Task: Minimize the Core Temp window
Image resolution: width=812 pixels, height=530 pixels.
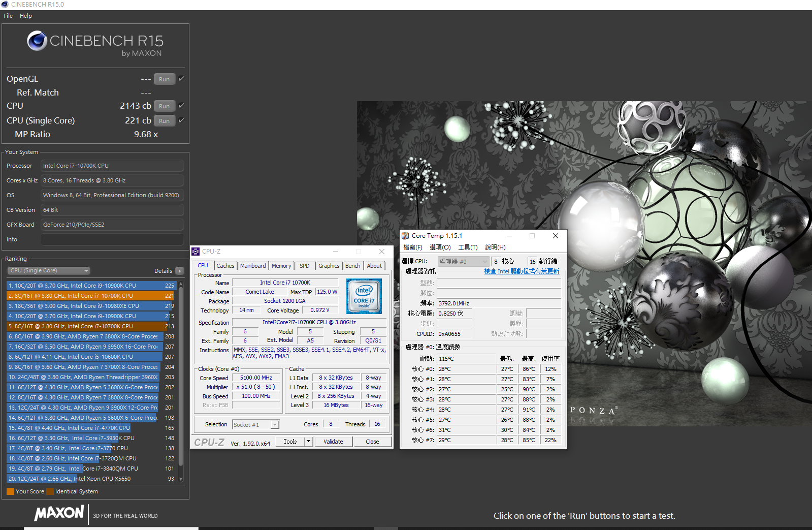Action: click(x=509, y=236)
